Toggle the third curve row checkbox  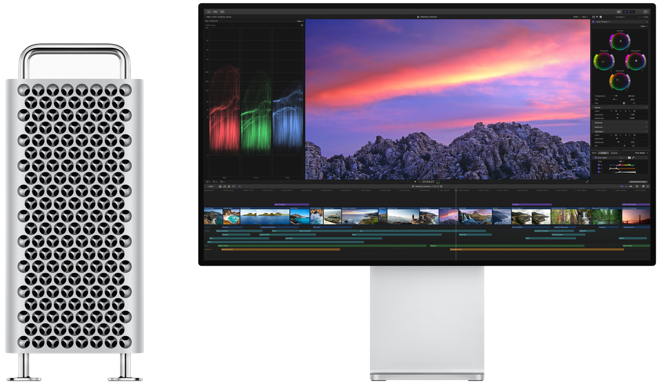point(599,172)
